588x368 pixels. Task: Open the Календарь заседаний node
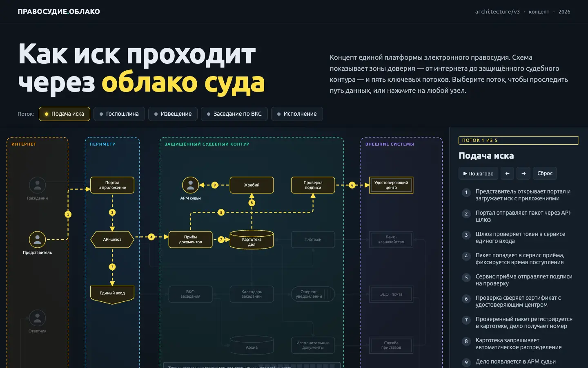(252, 294)
